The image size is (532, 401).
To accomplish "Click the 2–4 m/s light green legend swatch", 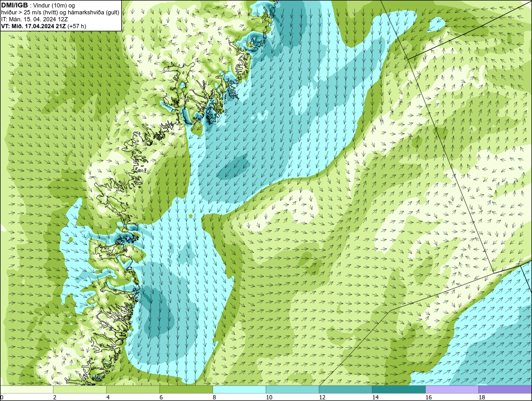I will click(x=80, y=389).
